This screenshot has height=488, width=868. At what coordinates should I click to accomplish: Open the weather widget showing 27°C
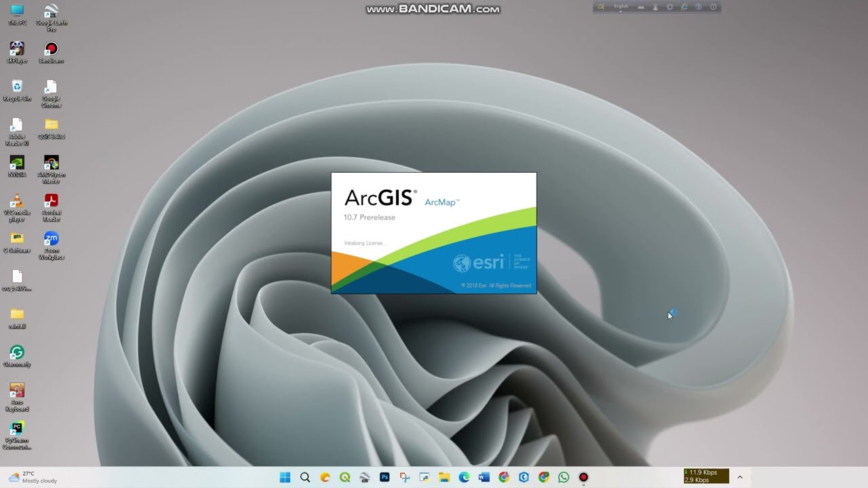[x=33, y=477]
